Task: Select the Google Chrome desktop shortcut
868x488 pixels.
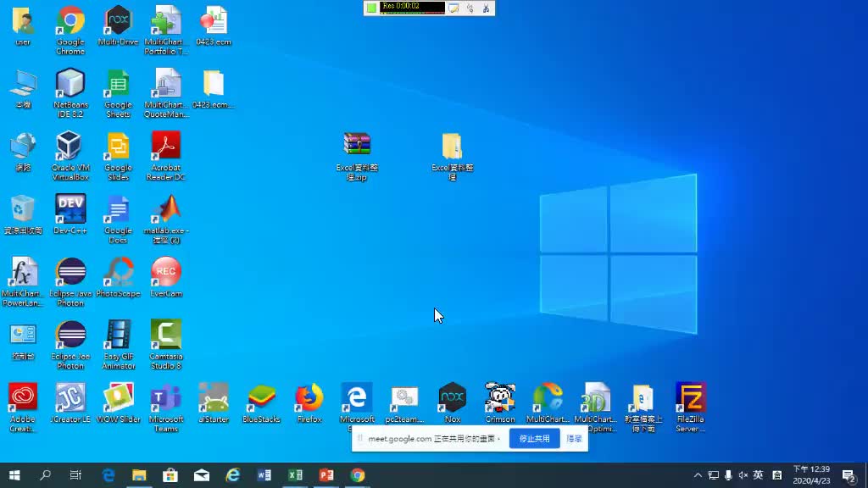Action: point(70,30)
